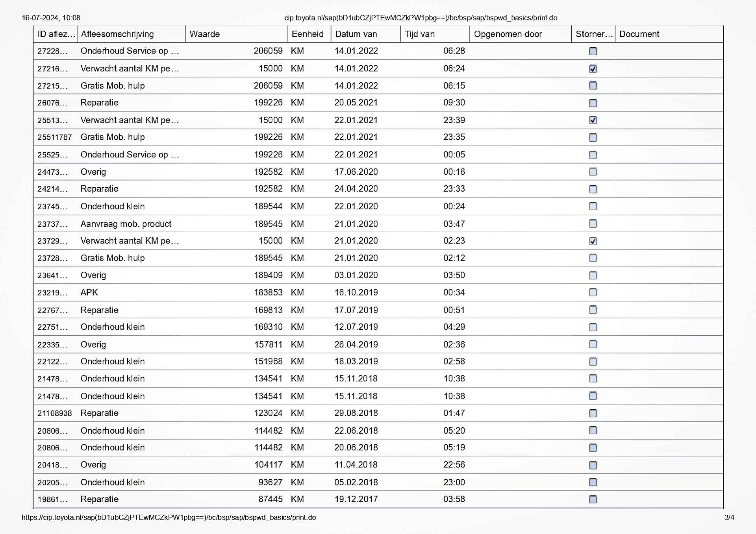
Task: Select the APK description cell
Action: pos(89,292)
